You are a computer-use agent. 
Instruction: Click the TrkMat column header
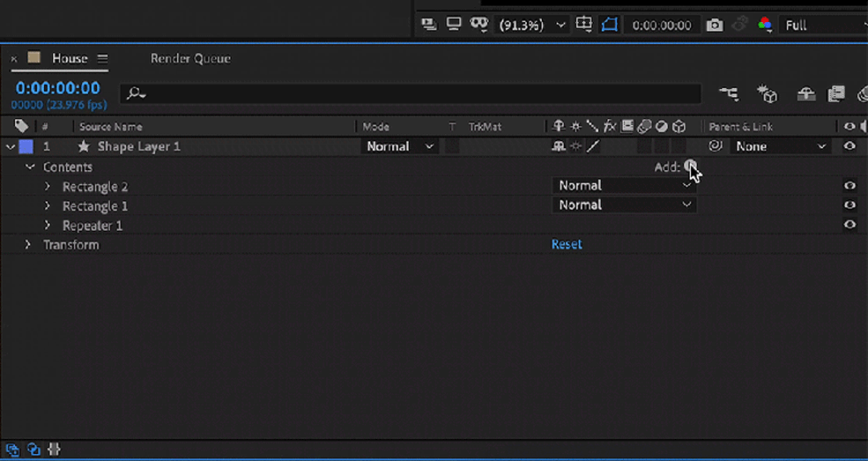[485, 127]
